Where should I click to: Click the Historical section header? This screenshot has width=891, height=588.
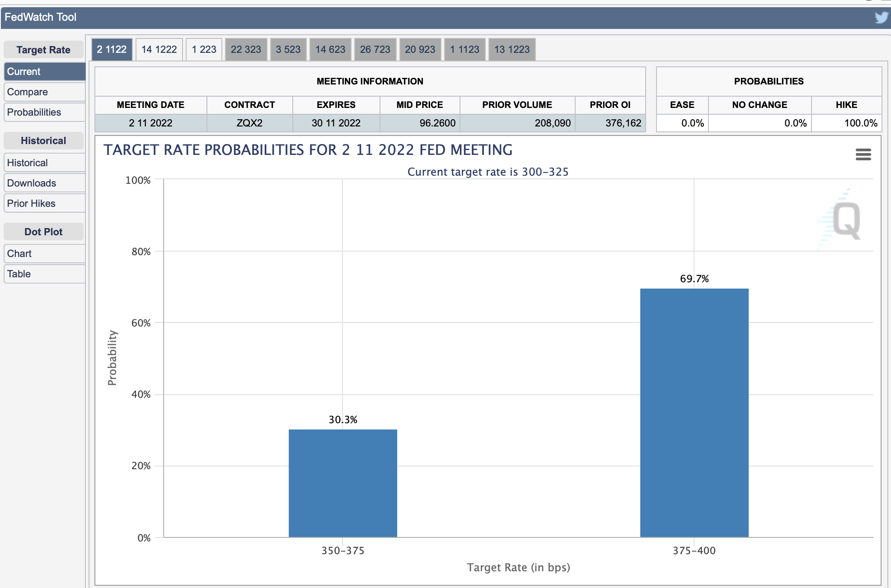point(43,140)
